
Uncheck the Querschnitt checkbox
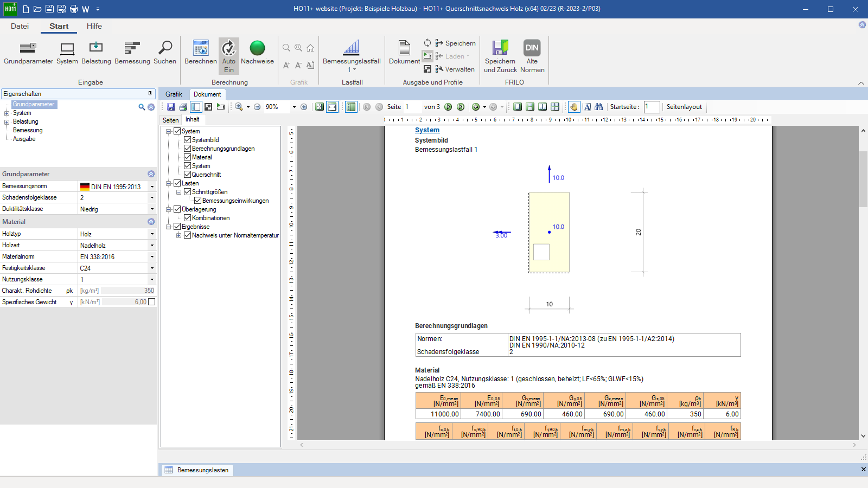(x=187, y=175)
